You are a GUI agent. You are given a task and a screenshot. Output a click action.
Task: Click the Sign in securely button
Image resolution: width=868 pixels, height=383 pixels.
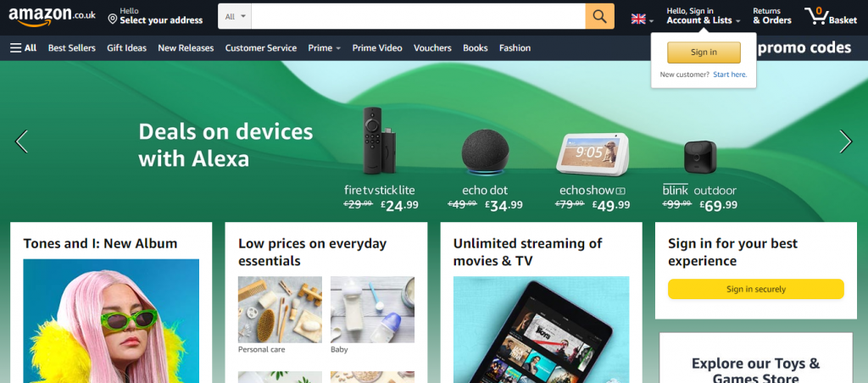point(755,289)
